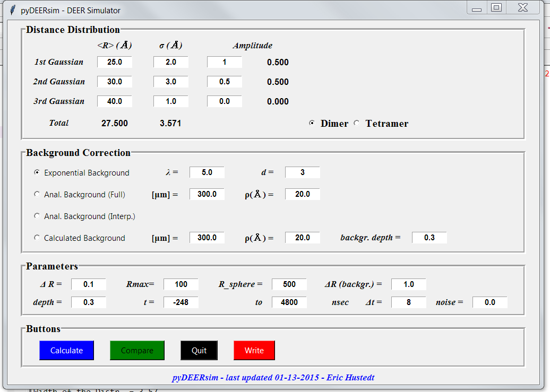Choose Anal. Background (Interp.) option
Image resolution: width=550 pixels, height=392 pixels.
[x=37, y=216]
